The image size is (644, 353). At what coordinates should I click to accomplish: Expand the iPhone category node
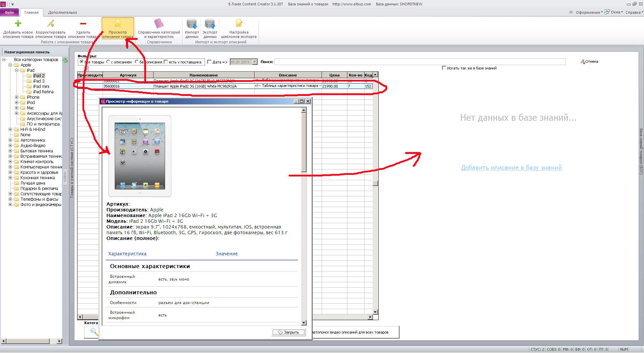(16, 97)
